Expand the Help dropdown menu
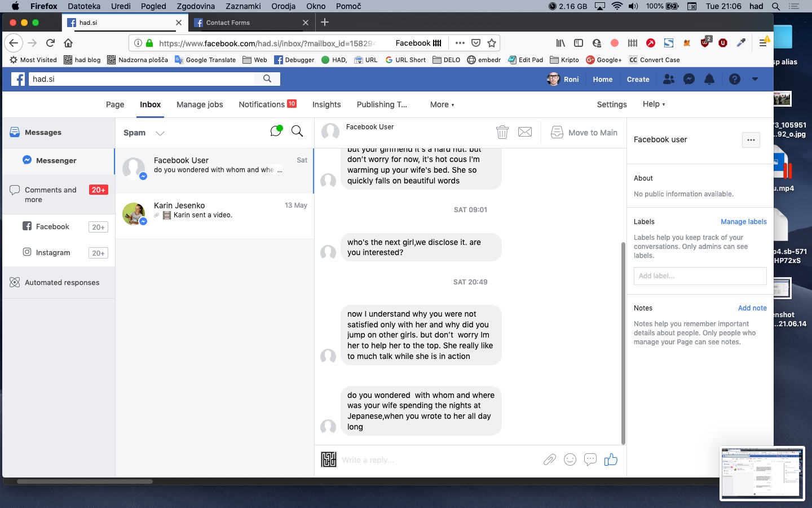This screenshot has width=812, height=508. 654,104
